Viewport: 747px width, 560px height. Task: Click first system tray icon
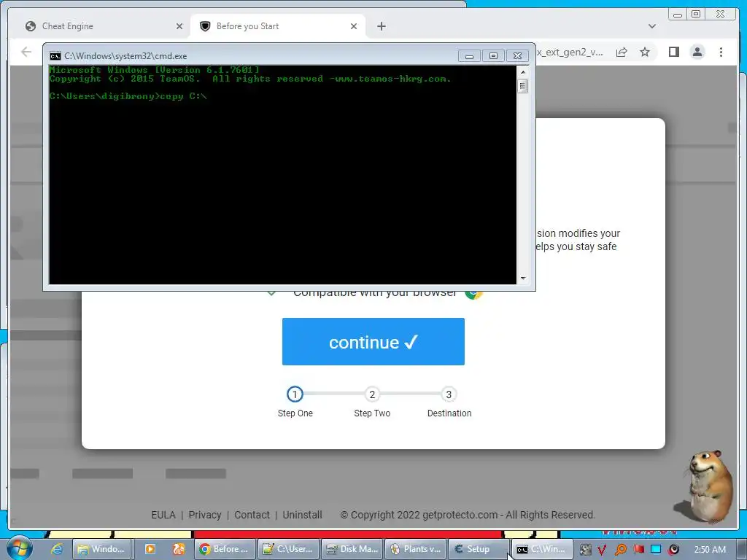pos(585,550)
